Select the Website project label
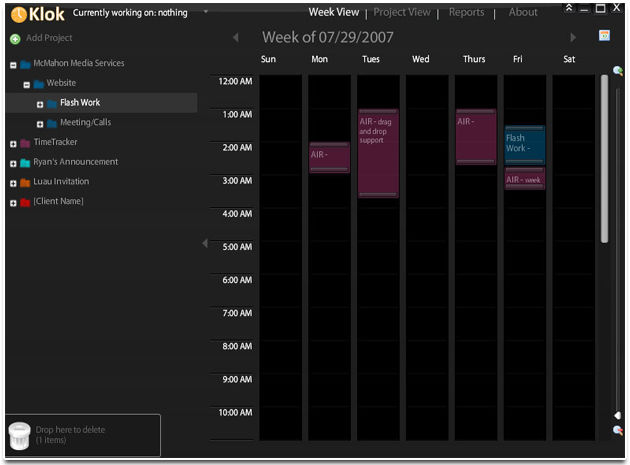The image size is (630, 465). (61, 83)
